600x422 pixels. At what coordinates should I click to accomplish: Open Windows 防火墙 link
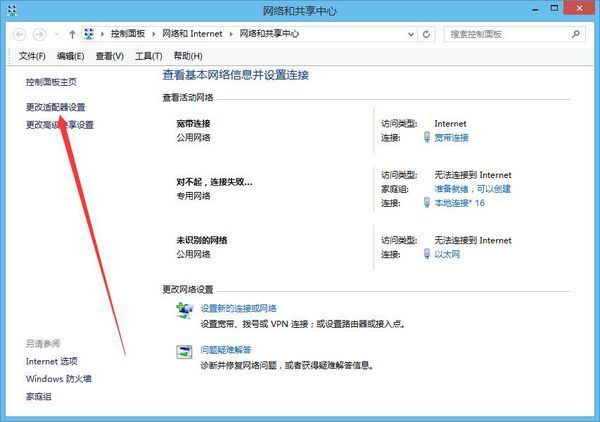click(59, 379)
